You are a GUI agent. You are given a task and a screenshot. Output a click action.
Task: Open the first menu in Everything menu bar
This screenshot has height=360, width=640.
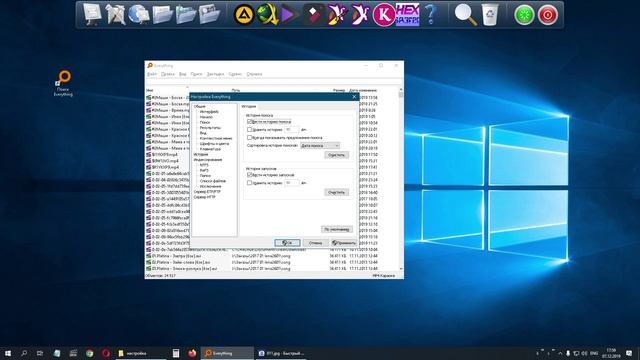pos(152,74)
